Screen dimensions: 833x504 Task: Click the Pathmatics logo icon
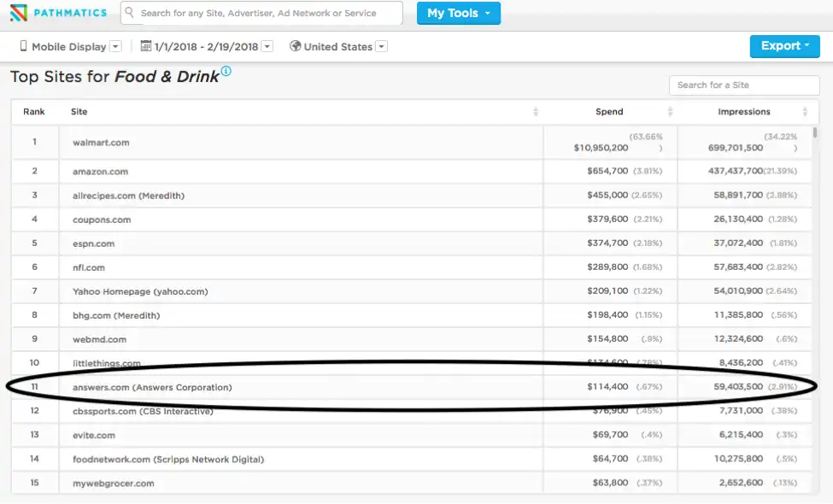[18, 13]
